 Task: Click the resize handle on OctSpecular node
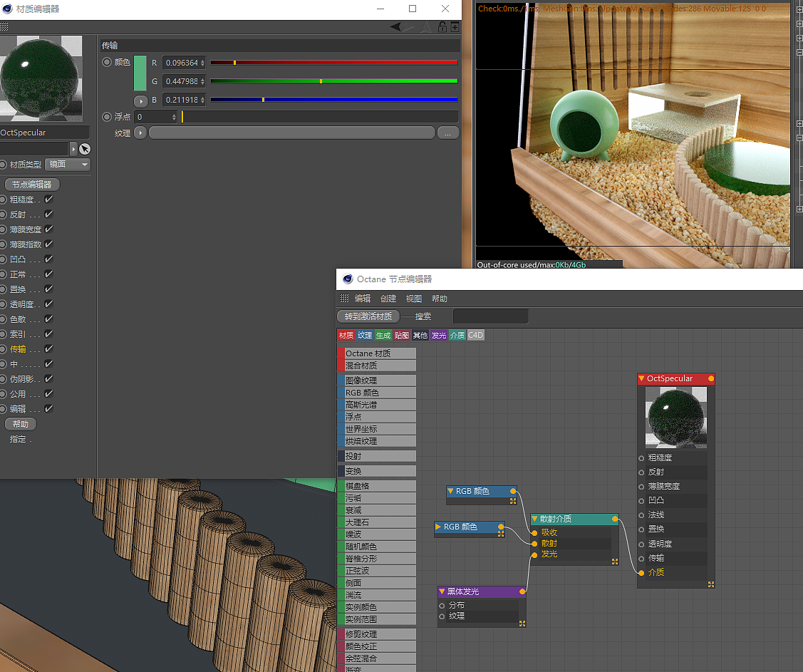click(x=711, y=584)
